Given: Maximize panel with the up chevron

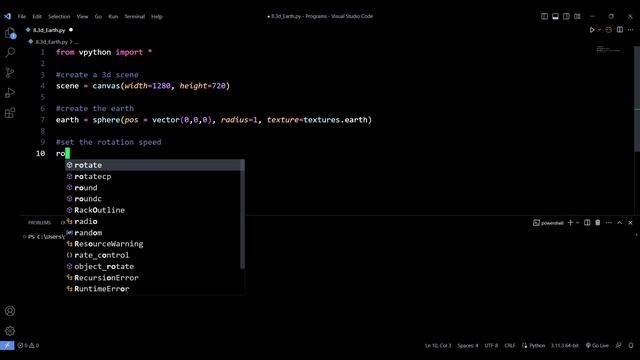Looking at the screenshot, I should 620,222.
